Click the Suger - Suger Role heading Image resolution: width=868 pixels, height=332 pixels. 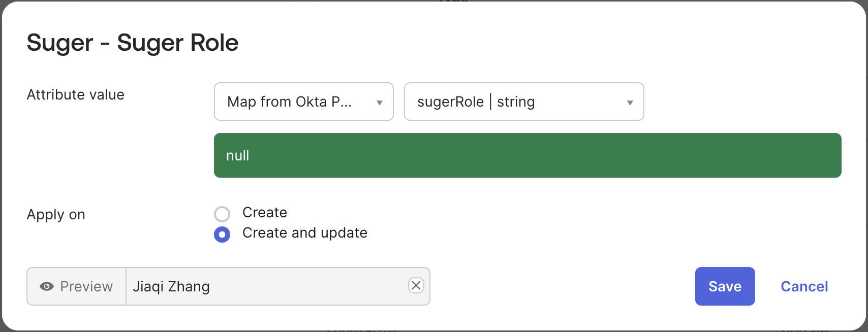coord(133,43)
